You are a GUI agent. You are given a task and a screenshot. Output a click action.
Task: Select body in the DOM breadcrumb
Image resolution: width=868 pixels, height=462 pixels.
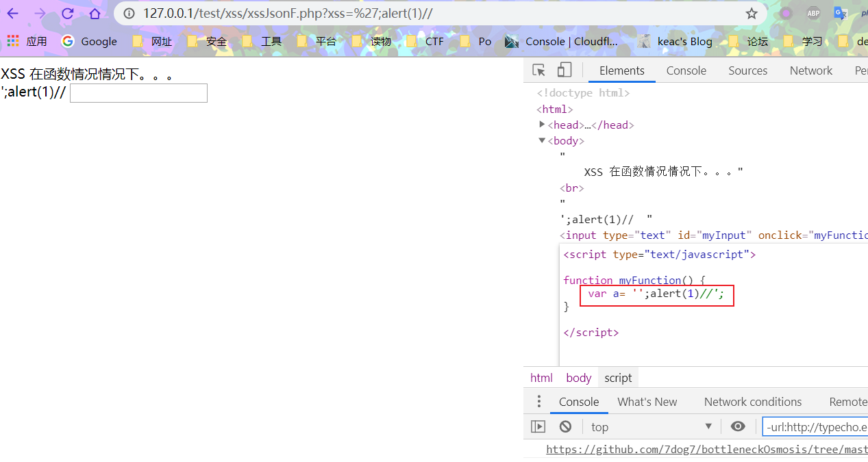[x=579, y=378]
